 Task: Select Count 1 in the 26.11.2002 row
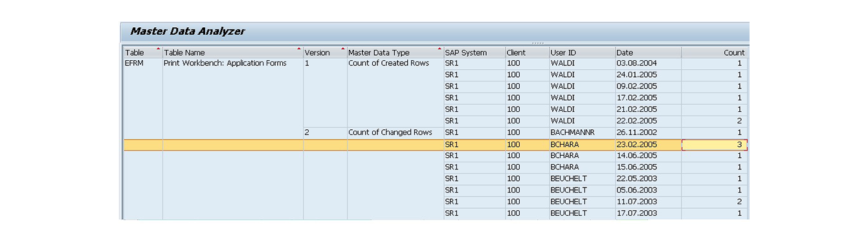(714, 133)
